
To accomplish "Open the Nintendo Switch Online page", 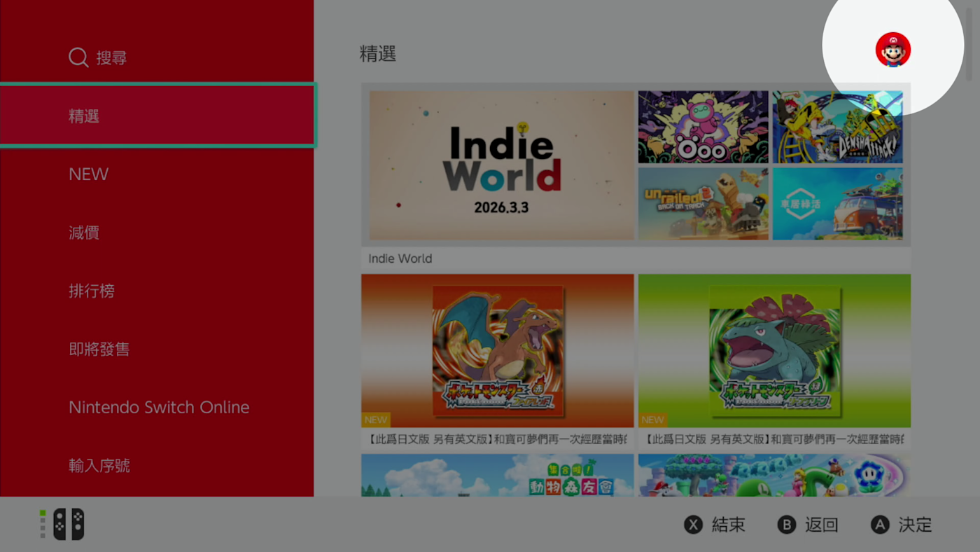I will 159,407.
